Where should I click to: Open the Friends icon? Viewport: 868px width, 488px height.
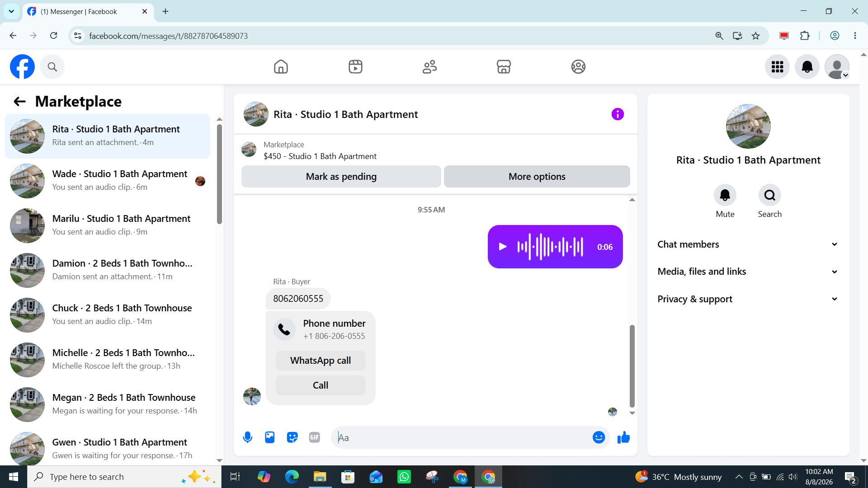pyautogui.click(x=429, y=67)
